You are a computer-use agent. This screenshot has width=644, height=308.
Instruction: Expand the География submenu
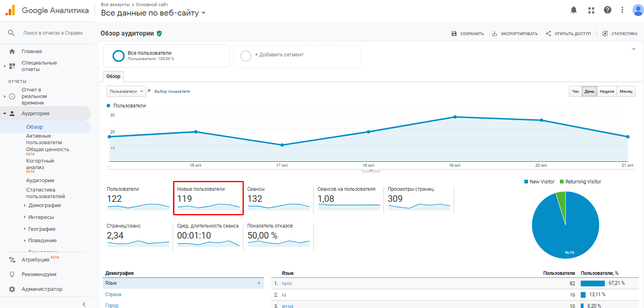tap(25, 229)
